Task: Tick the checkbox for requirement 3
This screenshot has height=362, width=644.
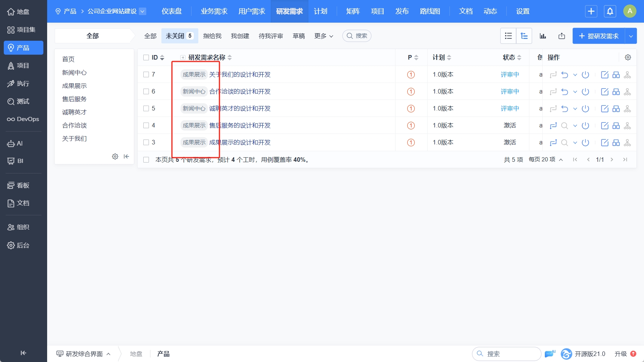Action: [x=146, y=143]
